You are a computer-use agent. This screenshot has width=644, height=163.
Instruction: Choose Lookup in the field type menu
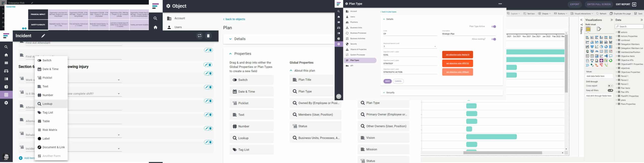47,104
